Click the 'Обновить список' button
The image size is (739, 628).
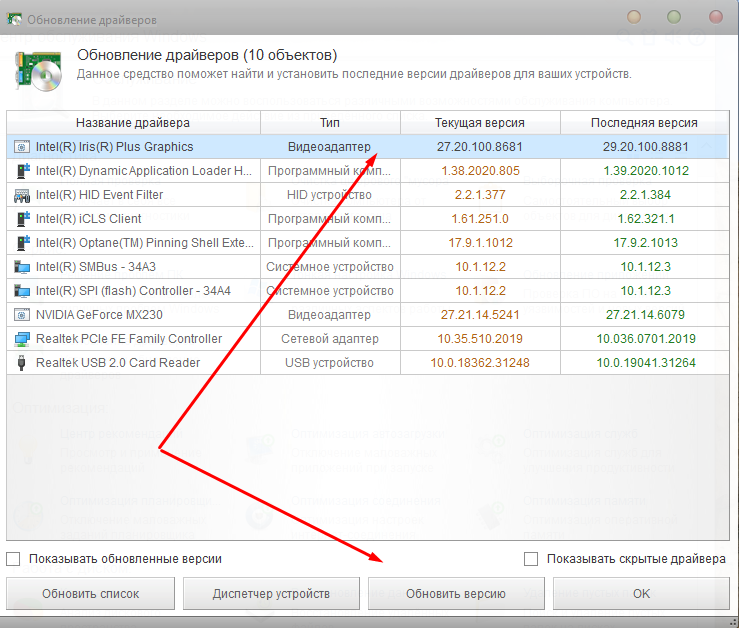click(x=90, y=594)
